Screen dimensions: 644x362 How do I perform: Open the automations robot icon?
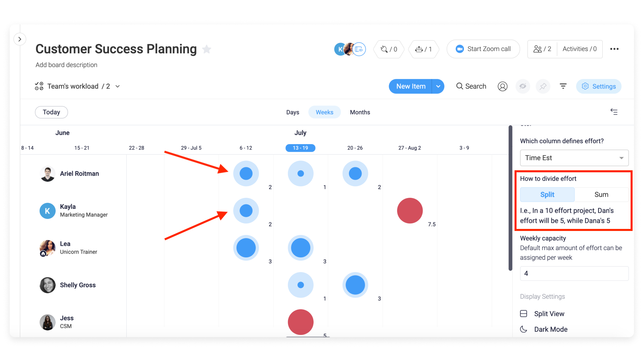pyautogui.click(x=424, y=49)
